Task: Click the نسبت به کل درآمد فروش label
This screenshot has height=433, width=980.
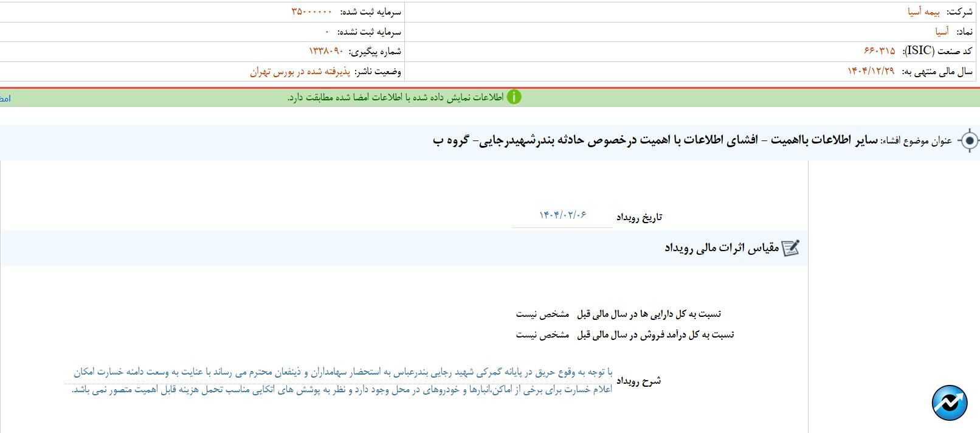Action: 655,334
